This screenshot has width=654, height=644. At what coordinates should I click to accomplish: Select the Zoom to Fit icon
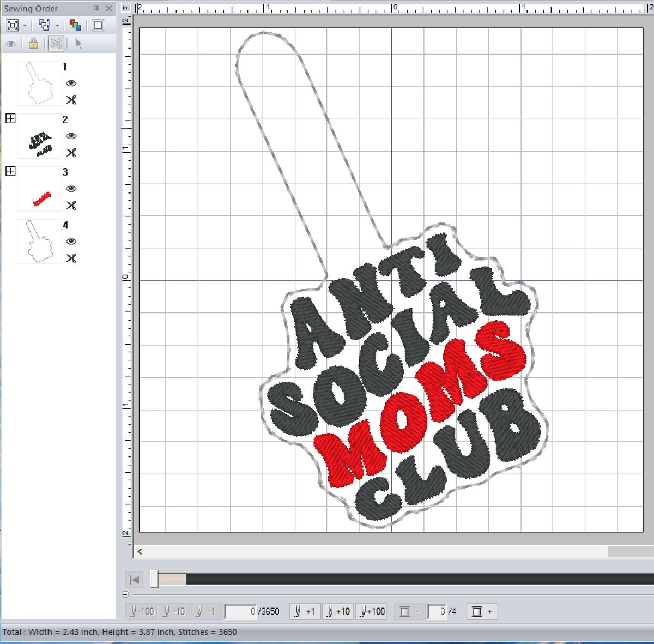coord(13,25)
